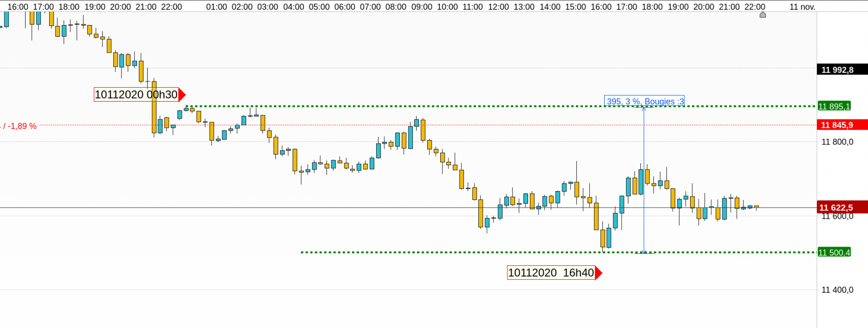The image size is (868, 328).
Task: Click the lower green dotted horizontal line
Action: 558,252
